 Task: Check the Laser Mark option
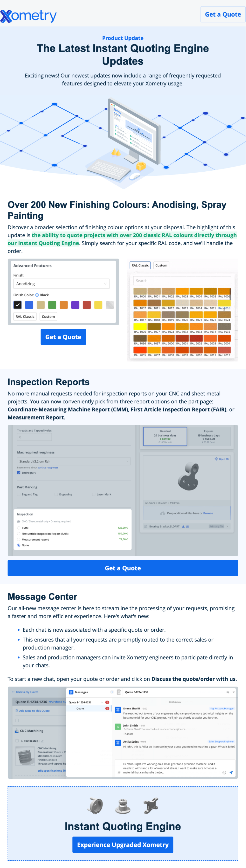[93, 494]
